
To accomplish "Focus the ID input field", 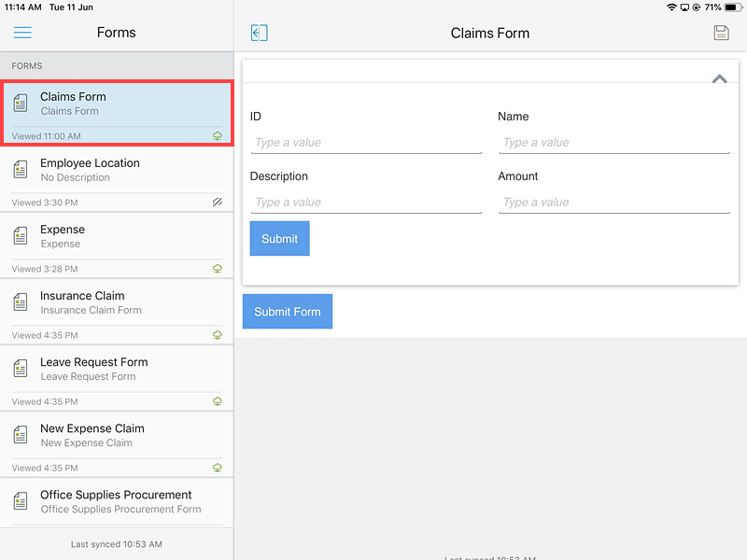I will (x=366, y=143).
